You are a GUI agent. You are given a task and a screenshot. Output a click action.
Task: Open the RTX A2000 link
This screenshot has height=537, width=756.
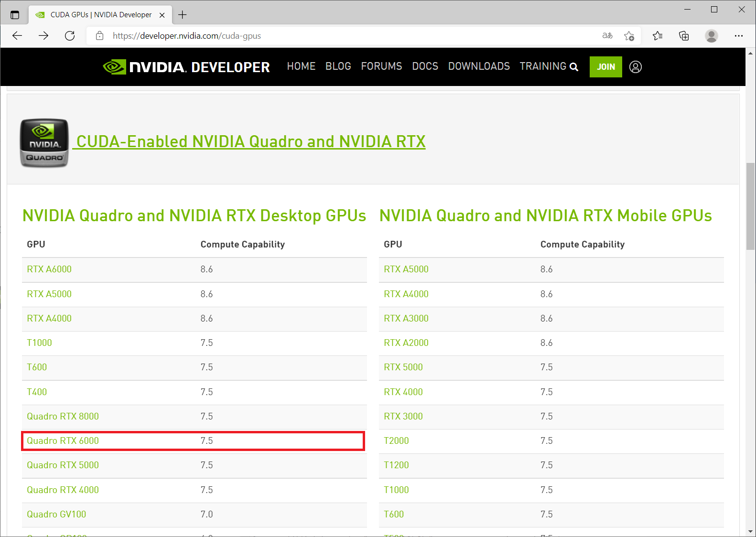click(x=406, y=343)
